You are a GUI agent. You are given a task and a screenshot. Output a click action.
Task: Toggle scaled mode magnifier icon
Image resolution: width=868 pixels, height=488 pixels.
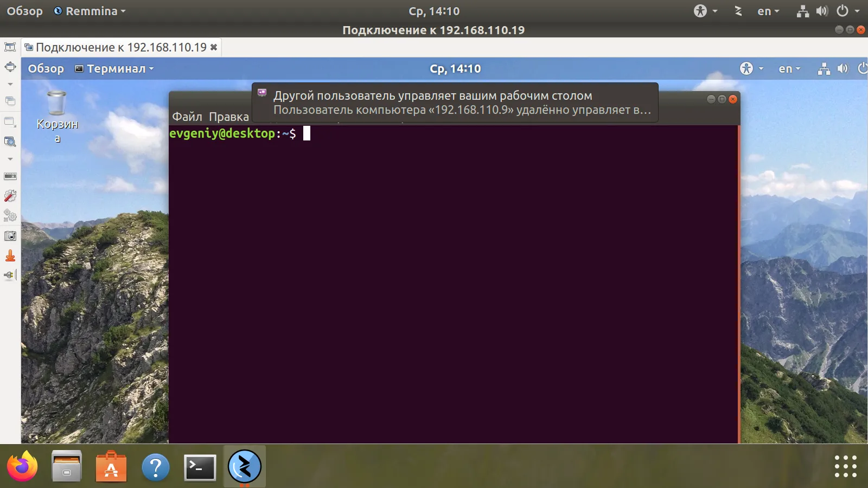[10, 142]
